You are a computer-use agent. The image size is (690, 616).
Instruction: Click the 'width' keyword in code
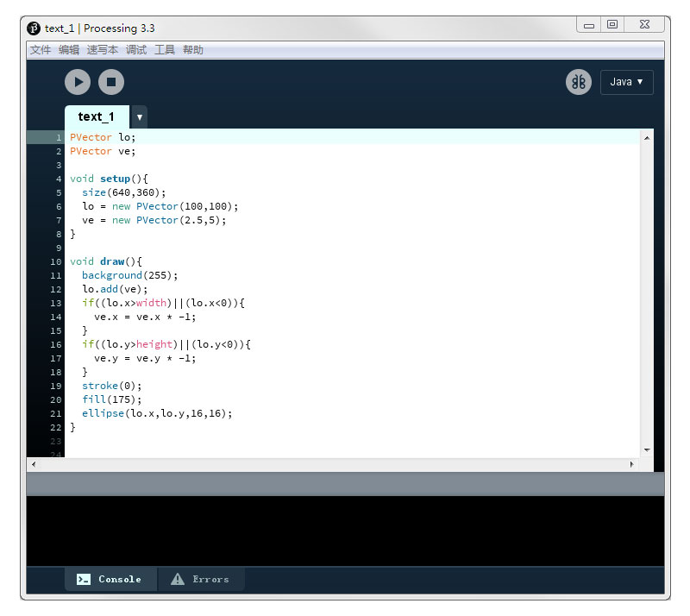[151, 303]
